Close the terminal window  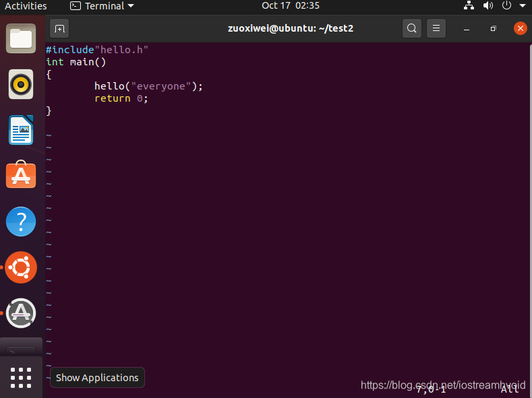[x=520, y=28]
